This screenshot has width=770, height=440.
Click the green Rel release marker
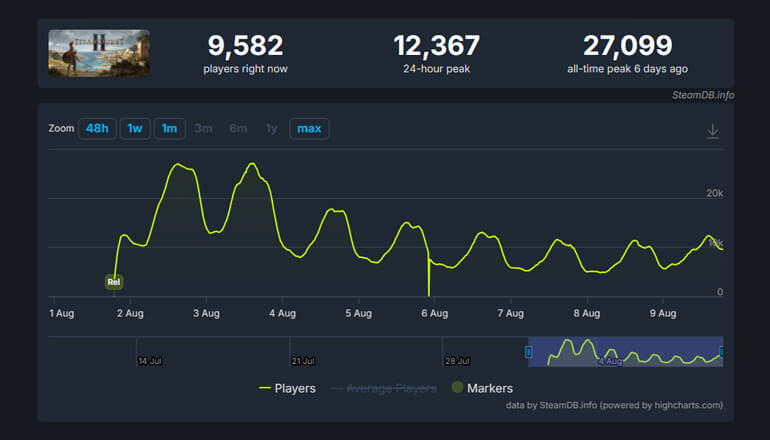114,282
